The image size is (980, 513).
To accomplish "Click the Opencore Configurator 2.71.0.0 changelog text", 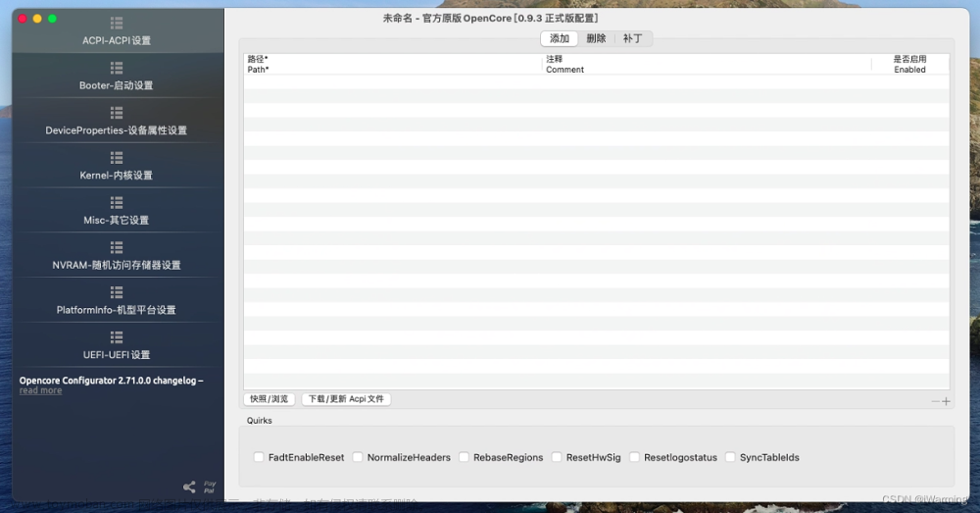I will [112, 381].
